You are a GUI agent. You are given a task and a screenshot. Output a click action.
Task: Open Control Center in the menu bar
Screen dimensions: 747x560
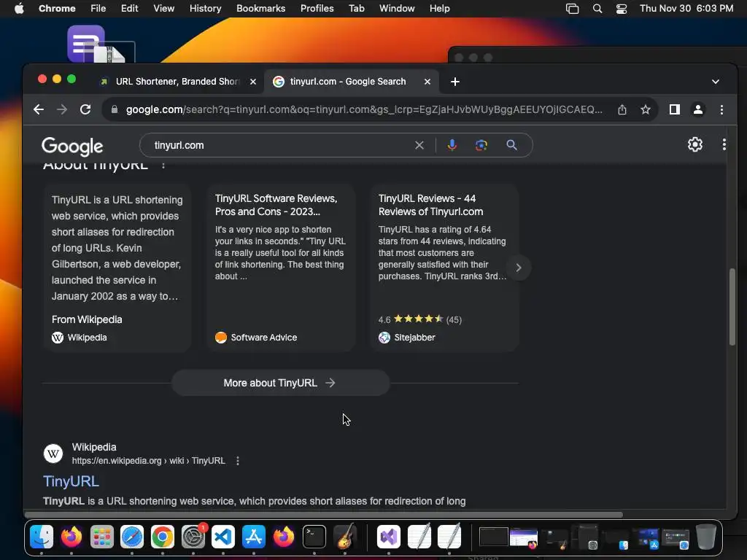622,9
